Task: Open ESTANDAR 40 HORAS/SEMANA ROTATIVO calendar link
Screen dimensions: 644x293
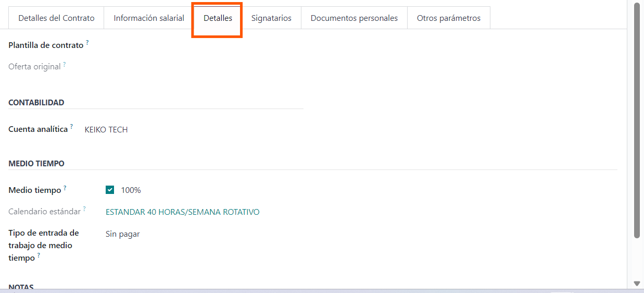Action: [182, 212]
